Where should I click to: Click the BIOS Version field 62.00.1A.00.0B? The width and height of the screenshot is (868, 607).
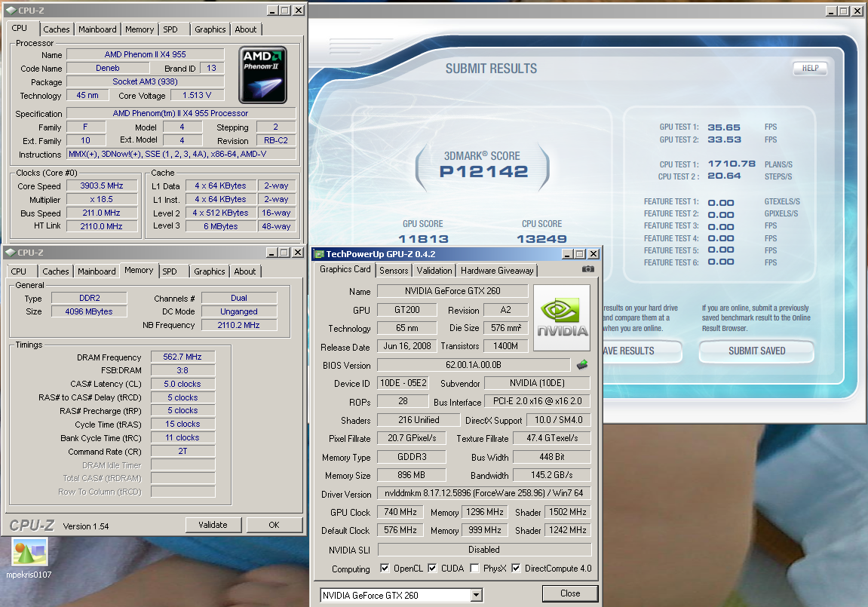coord(474,365)
